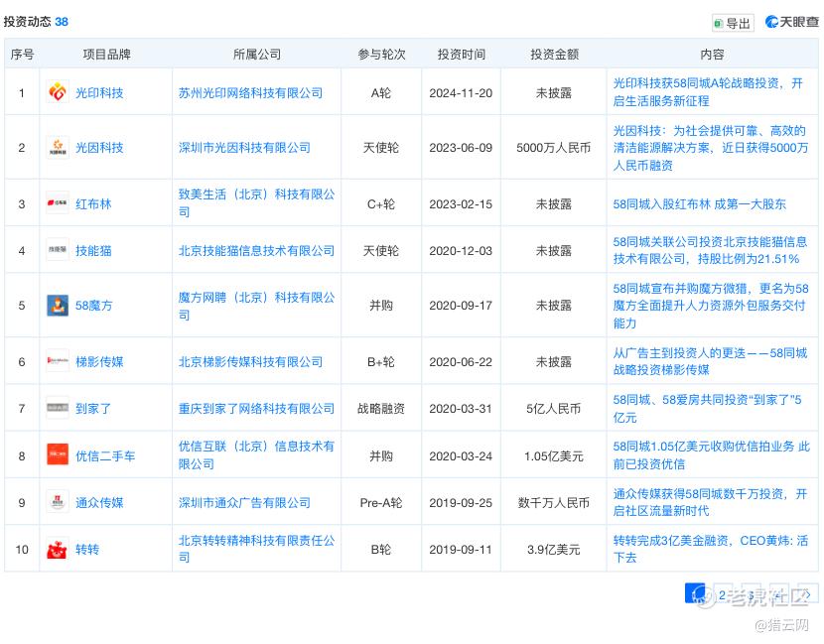Image resolution: width=824 pixels, height=644 pixels.
Task: Open the 梯影传媒 brand link
Action: tap(99, 361)
